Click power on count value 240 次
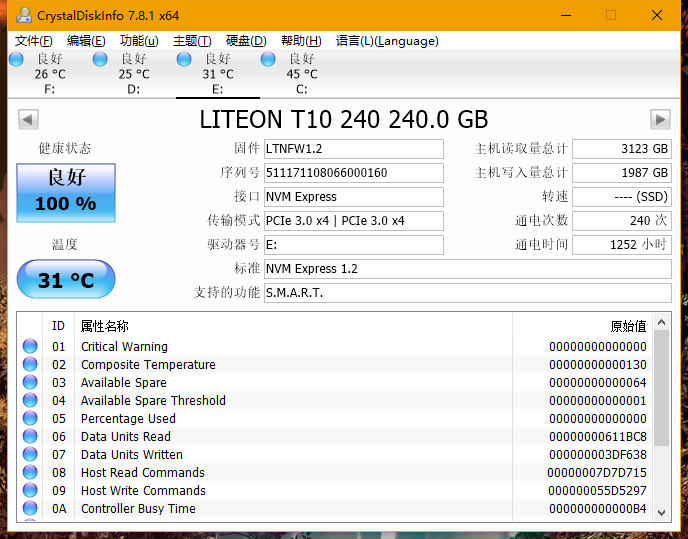 point(622,221)
